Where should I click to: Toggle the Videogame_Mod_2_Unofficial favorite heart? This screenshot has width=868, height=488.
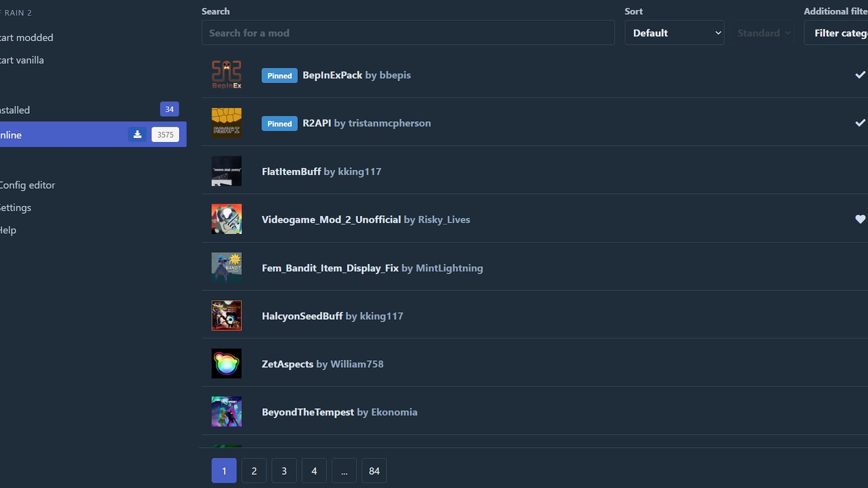860,219
